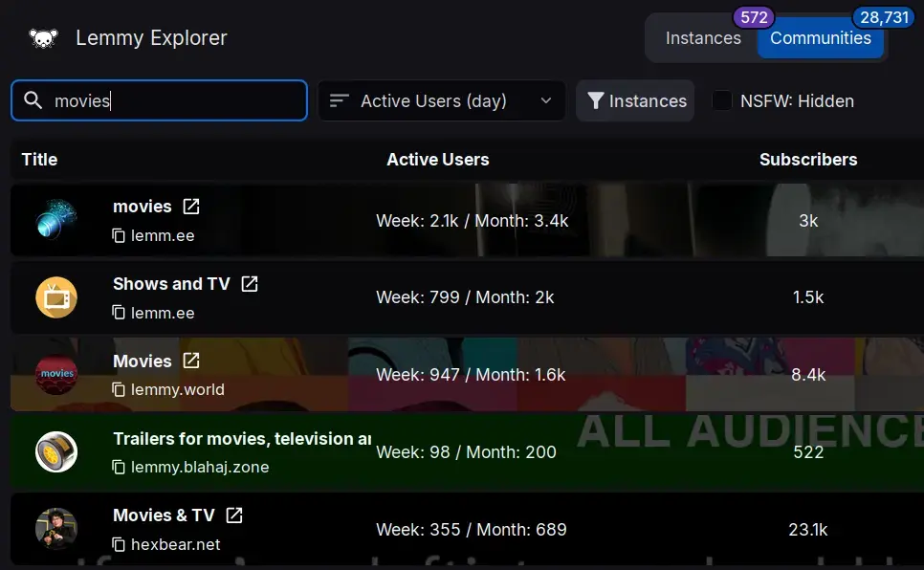Click the lemm.ee movies community avatar
The image size is (924, 570).
[x=56, y=220]
